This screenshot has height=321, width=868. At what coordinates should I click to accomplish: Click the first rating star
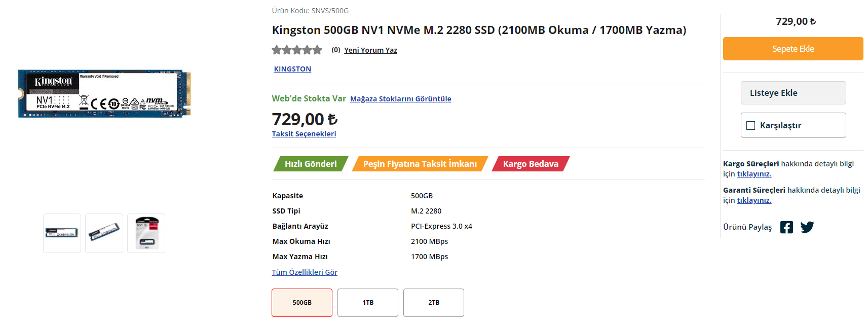coord(277,50)
